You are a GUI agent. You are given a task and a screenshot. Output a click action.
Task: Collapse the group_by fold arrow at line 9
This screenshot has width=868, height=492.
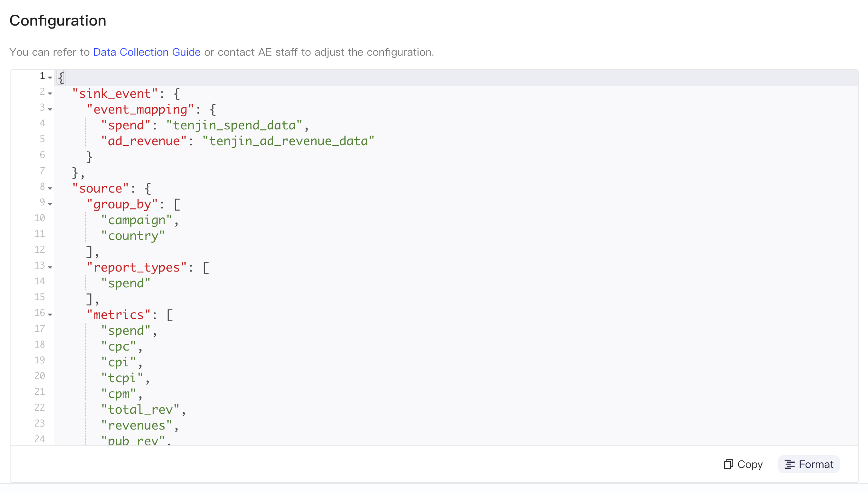[50, 204]
